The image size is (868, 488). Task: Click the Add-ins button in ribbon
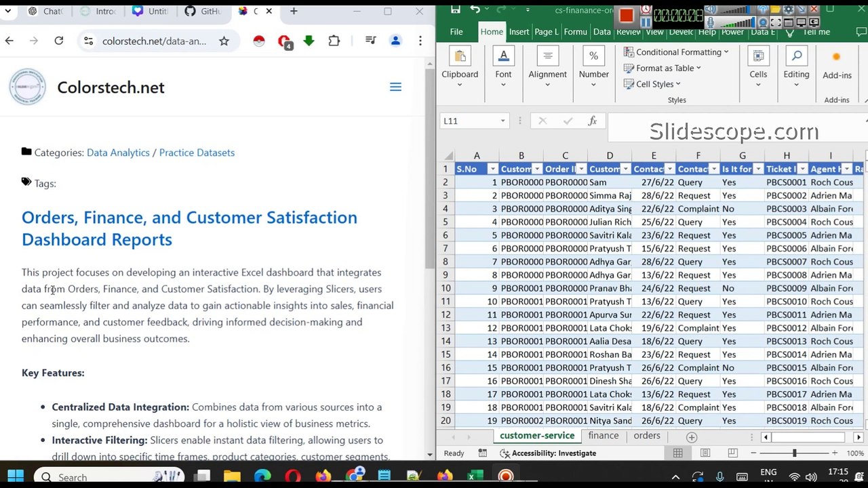pyautogui.click(x=837, y=66)
